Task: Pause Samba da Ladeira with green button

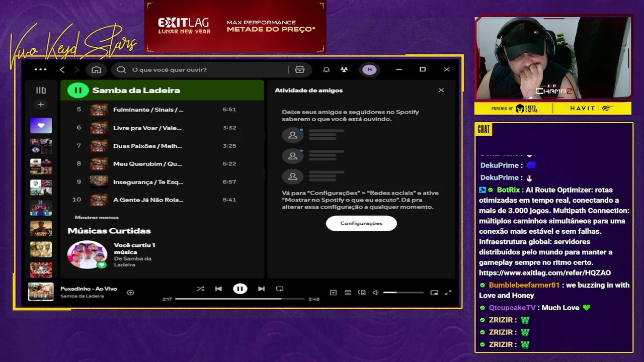Action: [x=78, y=90]
